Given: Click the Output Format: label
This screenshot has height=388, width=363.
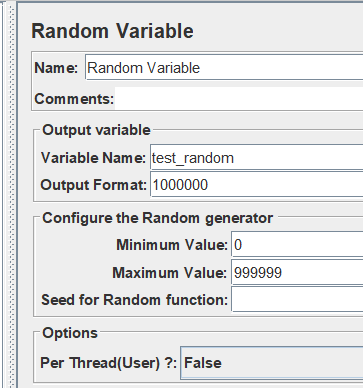Looking at the screenshot, I should click(x=93, y=185).
